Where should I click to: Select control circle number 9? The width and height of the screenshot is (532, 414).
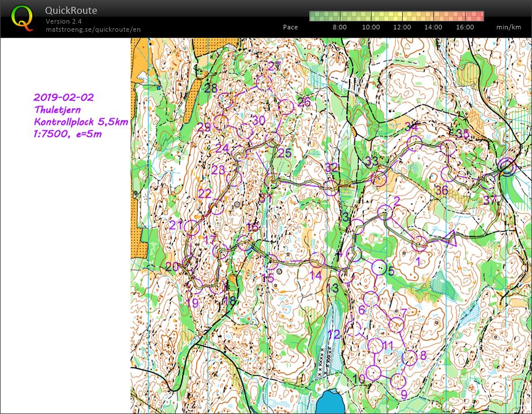point(398,381)
